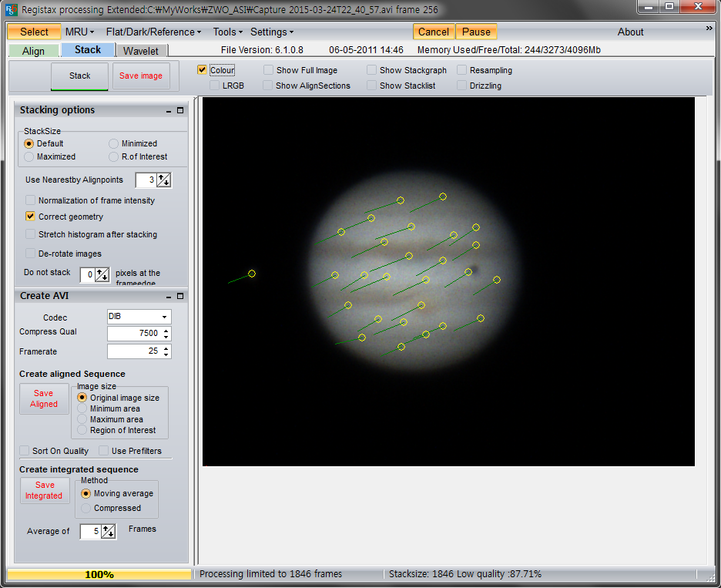Click the orange Select button
The height and width of the screenshot is (588, 721).
point(34,32)
